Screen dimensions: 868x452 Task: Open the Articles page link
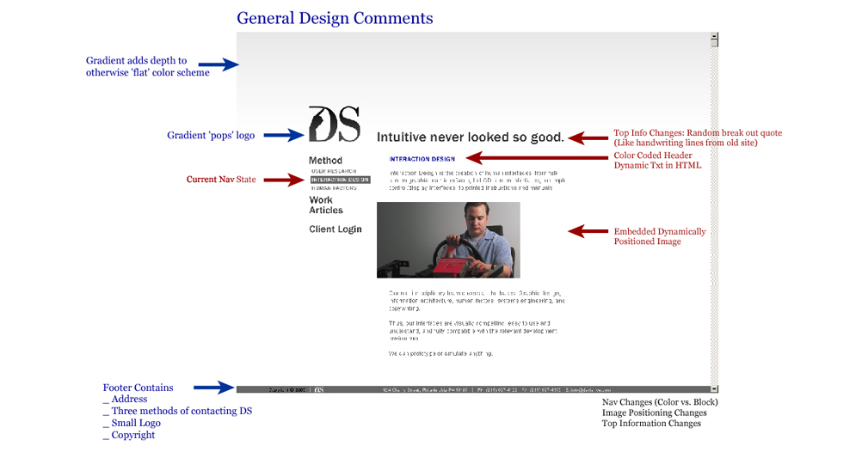pyautogui.click(x=326, y=211)
